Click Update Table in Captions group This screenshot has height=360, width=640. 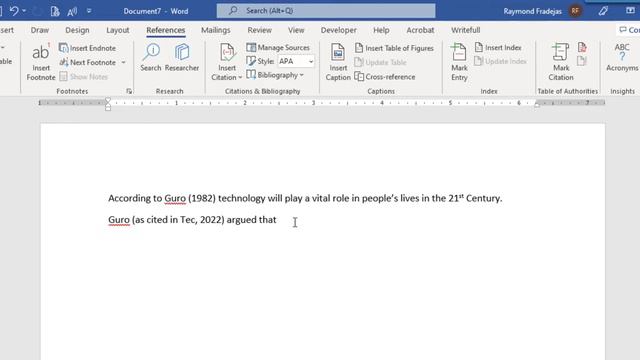tap(380, 62)
